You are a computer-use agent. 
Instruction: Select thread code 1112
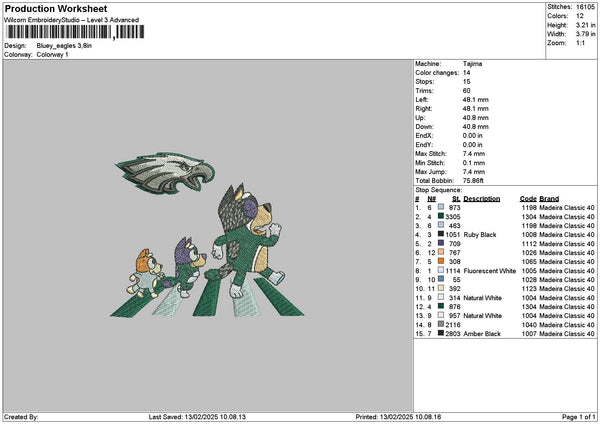[529, 243]
